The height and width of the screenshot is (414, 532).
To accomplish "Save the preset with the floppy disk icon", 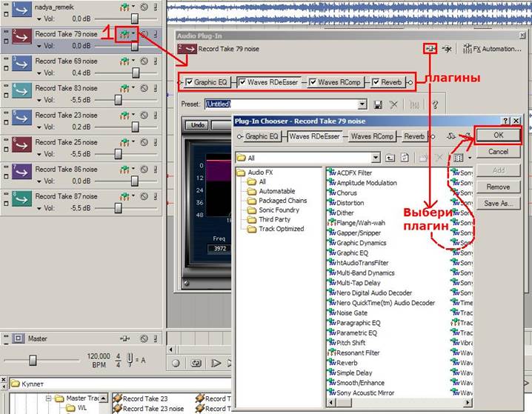I will point(378,104).
